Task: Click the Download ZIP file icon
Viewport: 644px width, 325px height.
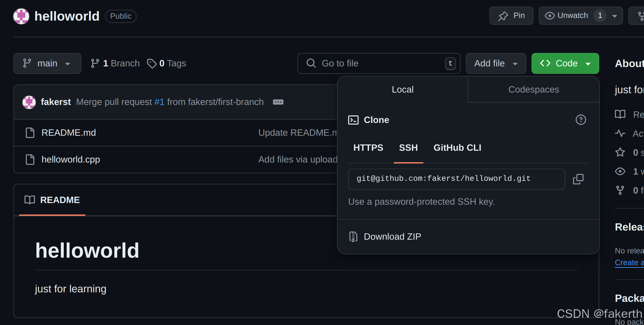Action: [x=353, y=236]
